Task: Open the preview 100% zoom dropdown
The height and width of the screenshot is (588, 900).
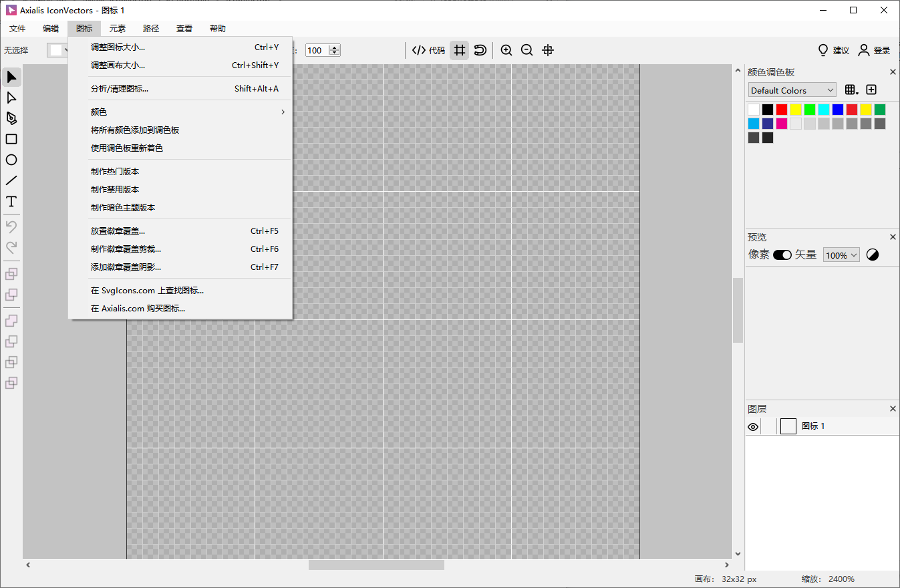Action: tap(841, 255)
